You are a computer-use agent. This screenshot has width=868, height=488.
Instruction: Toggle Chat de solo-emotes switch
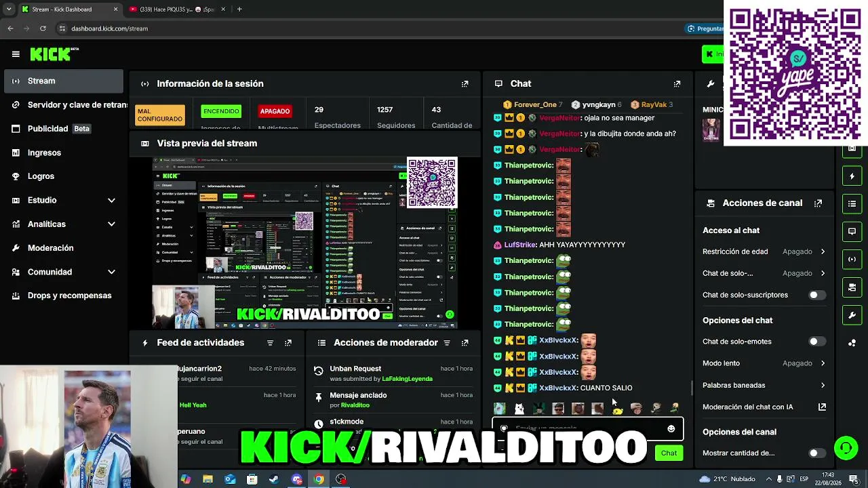pos(816,342)
